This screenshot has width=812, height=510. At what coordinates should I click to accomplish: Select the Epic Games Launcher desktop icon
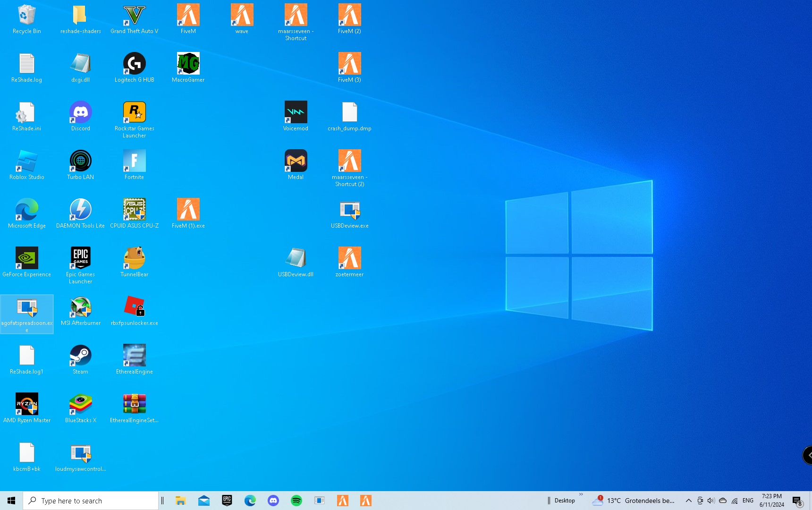81,265
